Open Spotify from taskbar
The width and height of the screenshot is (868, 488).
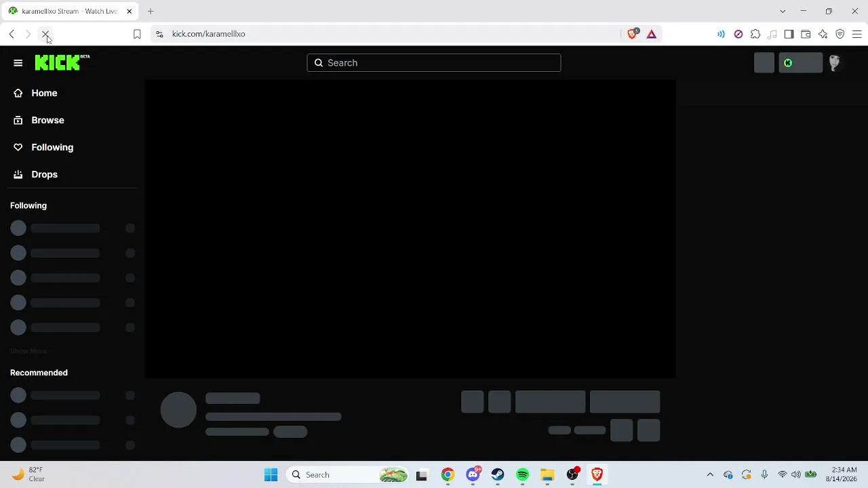(522, 475)
